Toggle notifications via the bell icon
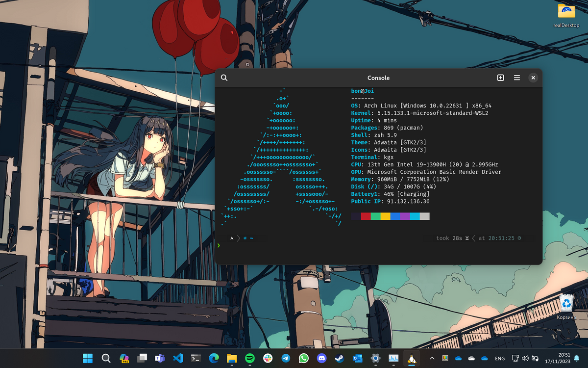Viewport: 588px width, 368px height. (x=577, y=359)
